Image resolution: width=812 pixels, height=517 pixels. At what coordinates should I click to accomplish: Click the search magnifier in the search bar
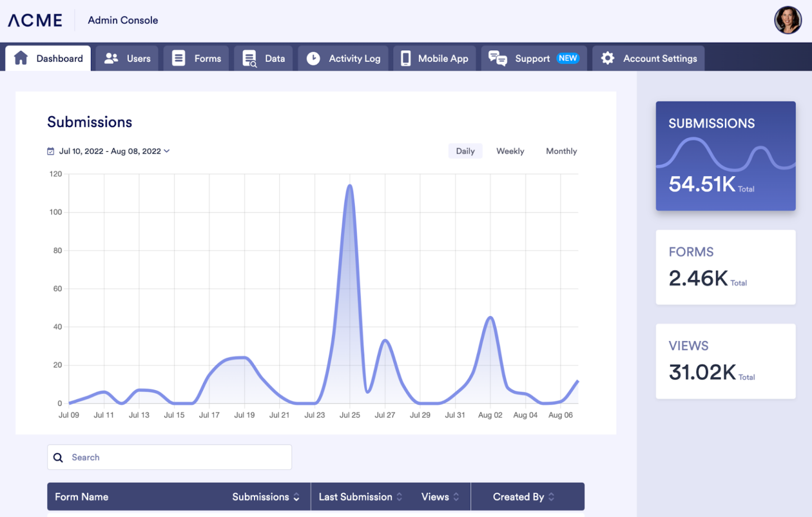pyautogui.click(x=58, y=457)
